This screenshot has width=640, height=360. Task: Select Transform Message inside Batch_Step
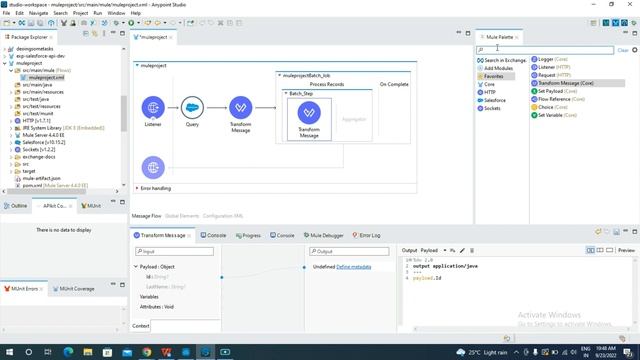click(309, 113)
